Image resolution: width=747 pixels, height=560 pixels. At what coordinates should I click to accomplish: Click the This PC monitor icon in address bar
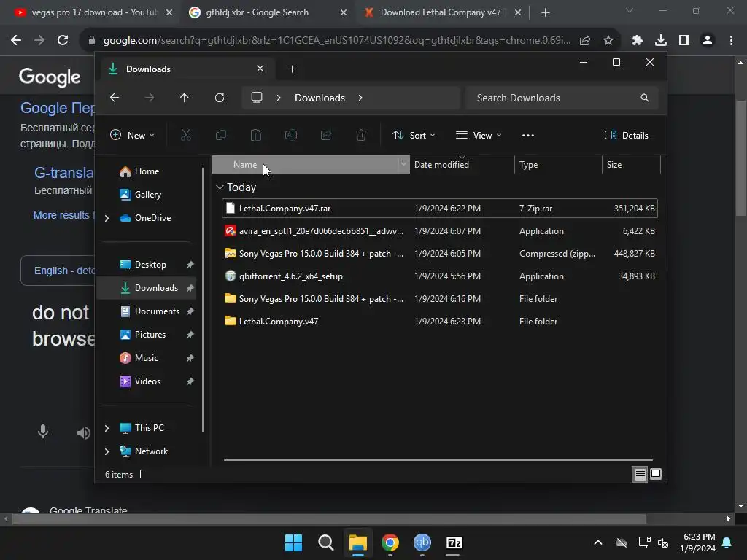tap(257, 98)
